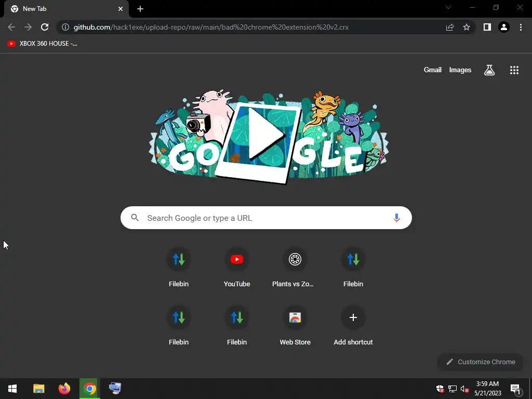The width and height of the screenshot is (532, 399).
Task: Open the Windows Start menu
Action: click(x=12, y=389)
